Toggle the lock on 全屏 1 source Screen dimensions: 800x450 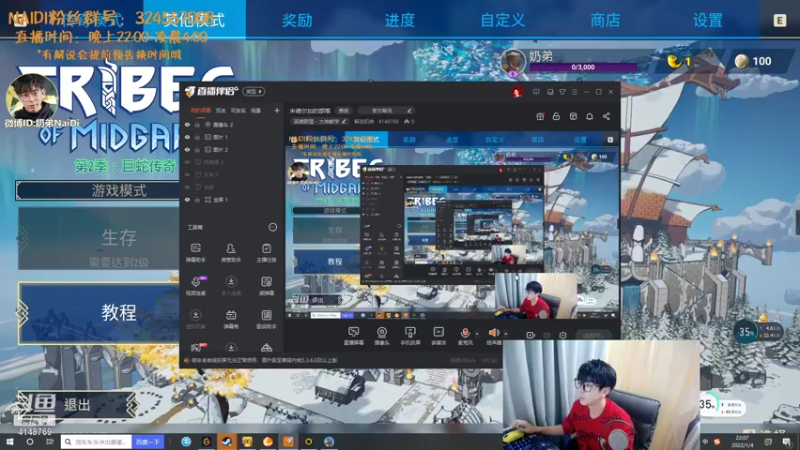point(197,199)
